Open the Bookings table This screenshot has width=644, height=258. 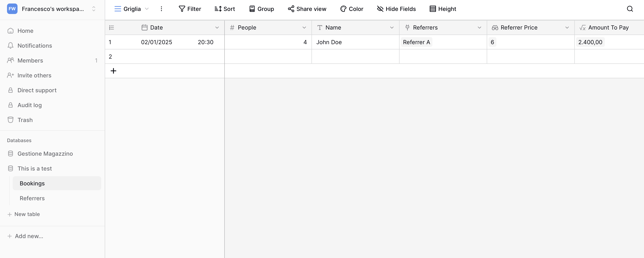coord(32,183)
